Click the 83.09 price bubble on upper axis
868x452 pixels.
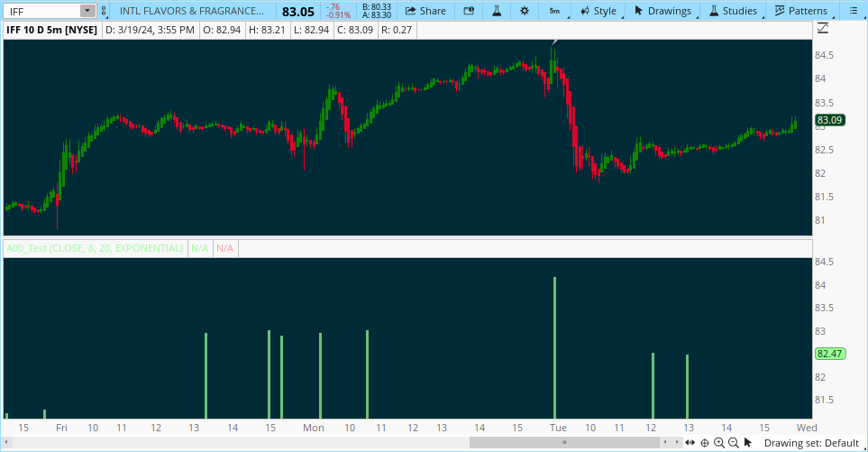(830, 120)
